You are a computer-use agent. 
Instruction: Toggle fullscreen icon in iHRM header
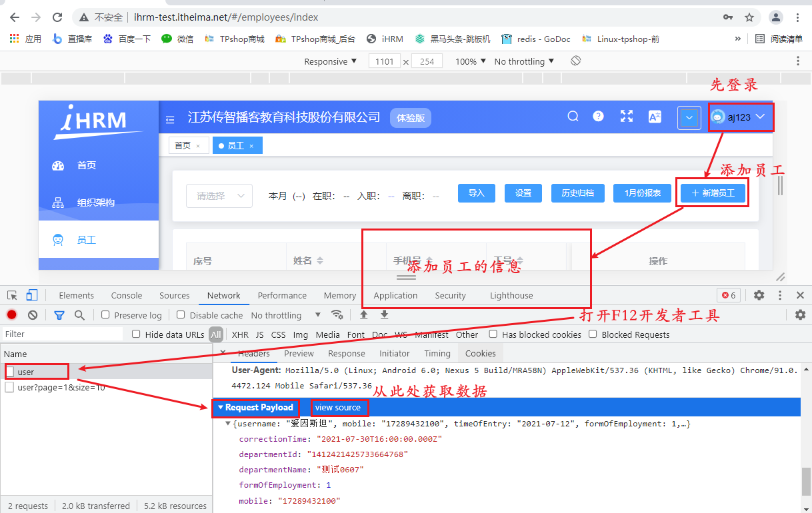click(x=627, y=117)
